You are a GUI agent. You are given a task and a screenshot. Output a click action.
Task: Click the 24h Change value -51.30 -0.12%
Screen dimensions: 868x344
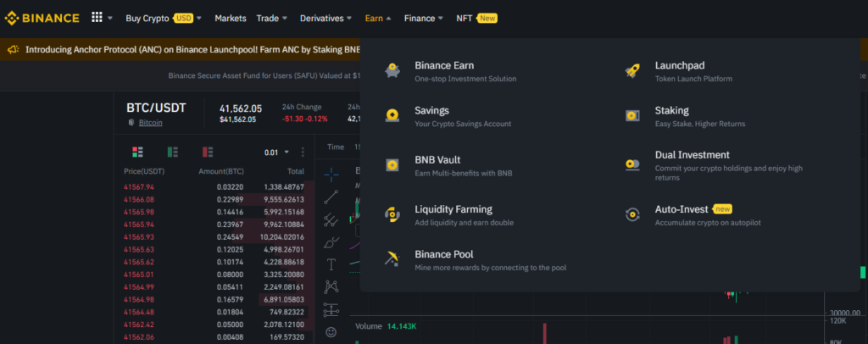[x=305, y=119]
